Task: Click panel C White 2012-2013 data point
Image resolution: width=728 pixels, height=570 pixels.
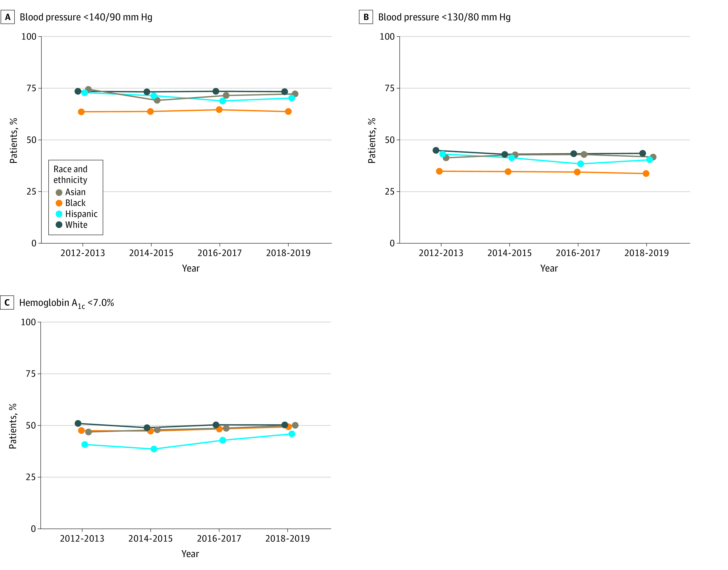Action: [x=78, y=423]
